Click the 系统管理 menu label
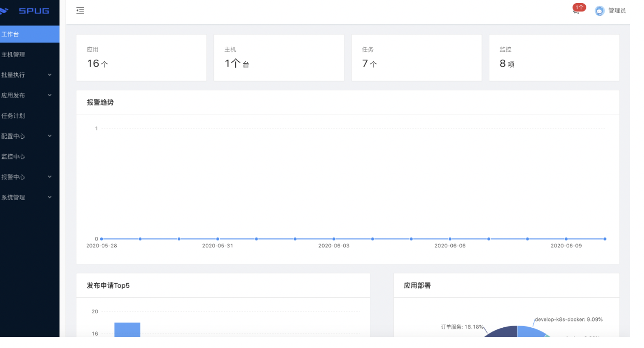 (x=13, y=197)
